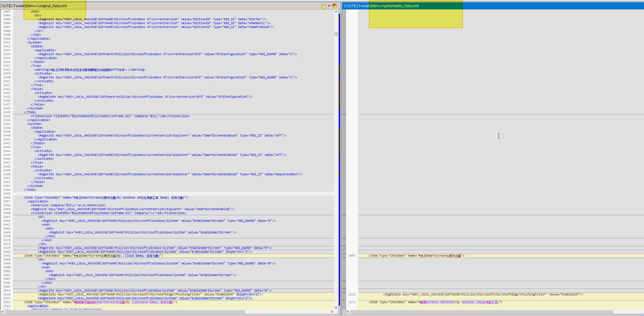This screenshot has height=316, width=644.
Task: Click the left pane vertical scroll up arrow
Action: click(x=336, y=12)
